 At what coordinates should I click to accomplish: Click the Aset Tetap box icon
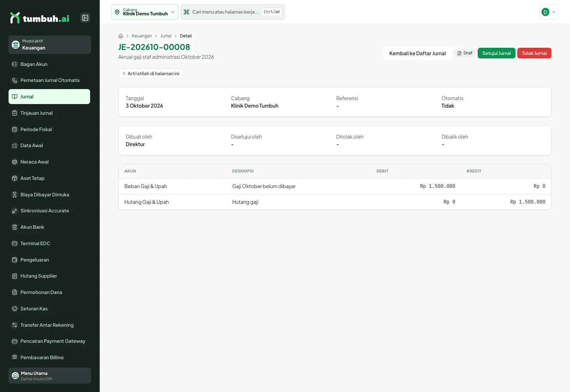[x=15, y=178]
